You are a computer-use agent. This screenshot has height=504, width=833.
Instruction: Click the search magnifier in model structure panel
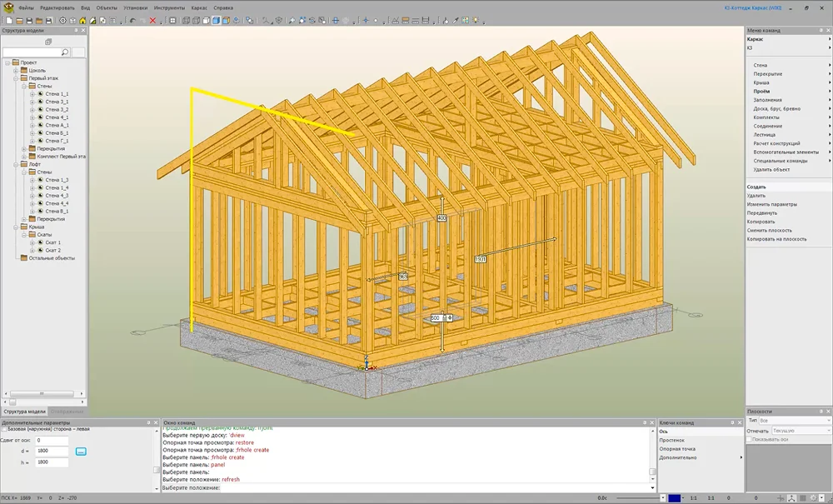click(65, 52)
